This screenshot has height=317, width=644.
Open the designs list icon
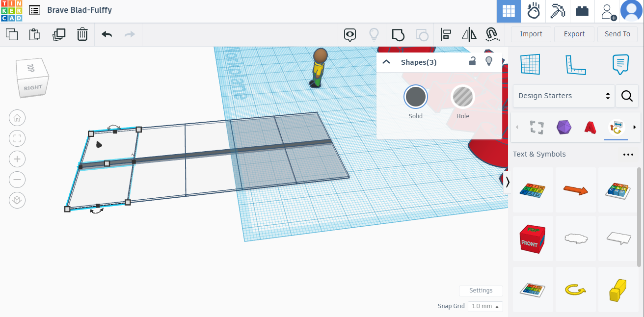point(34,10)
